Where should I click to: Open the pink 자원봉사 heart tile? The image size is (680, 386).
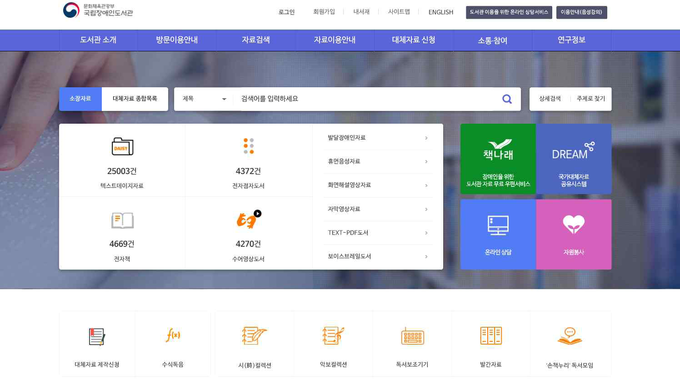(574, 235)
